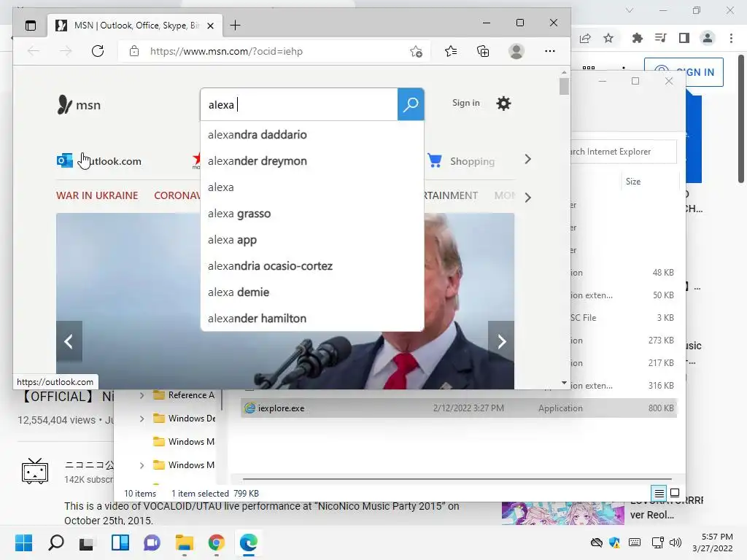Expand the Windows De folder in Explorer
Screen dimensions: 747x560
pos(142,419)
